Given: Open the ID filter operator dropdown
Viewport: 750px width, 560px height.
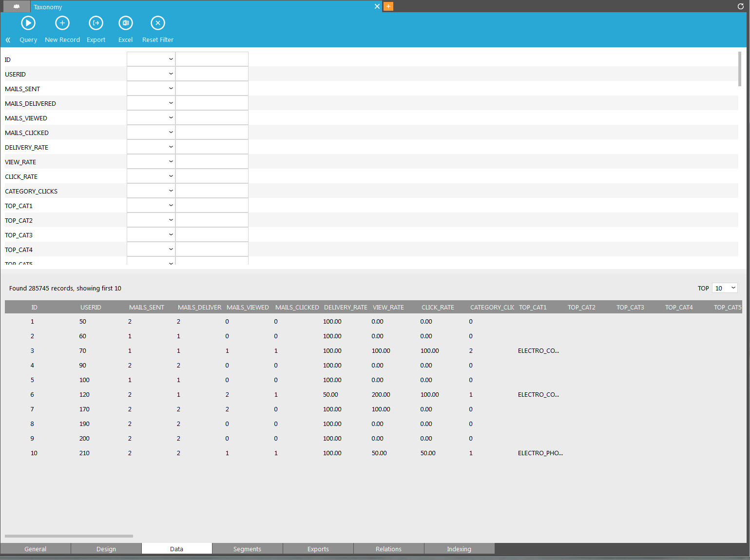Looking at the screenshot, I should (151, 59).
